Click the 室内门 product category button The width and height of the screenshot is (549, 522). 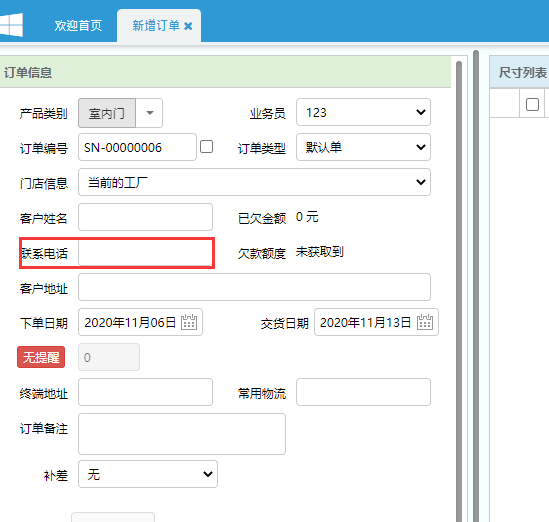pos(107,113)
